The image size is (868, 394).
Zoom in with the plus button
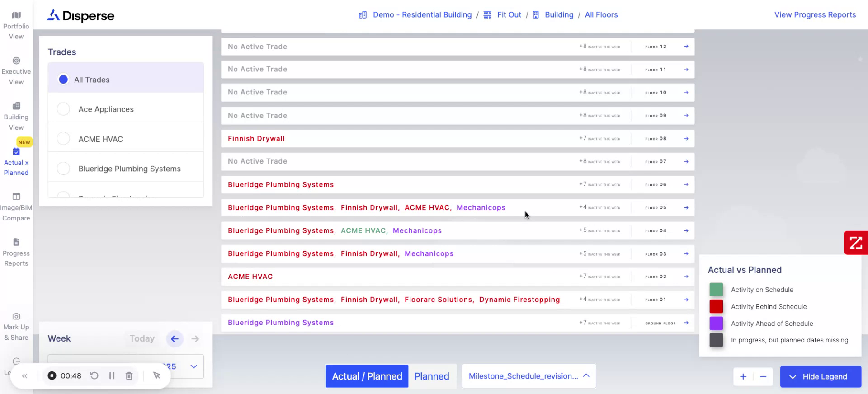click(743, 376)
